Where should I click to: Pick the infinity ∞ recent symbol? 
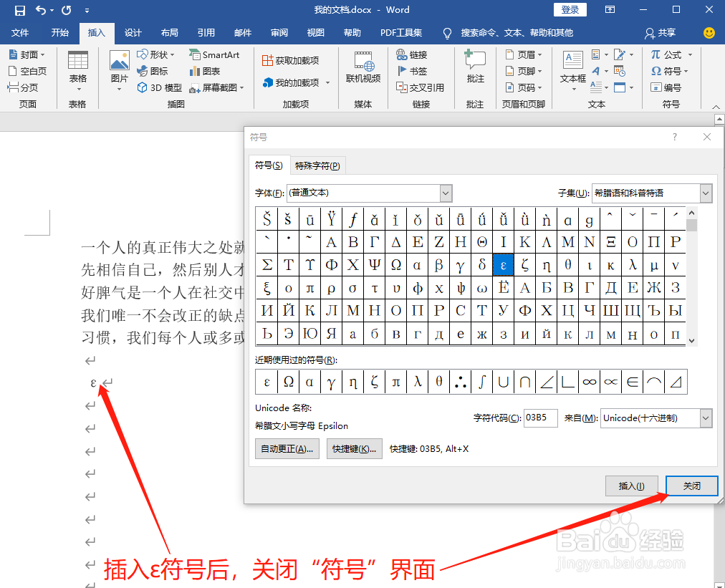pos(589,382)
